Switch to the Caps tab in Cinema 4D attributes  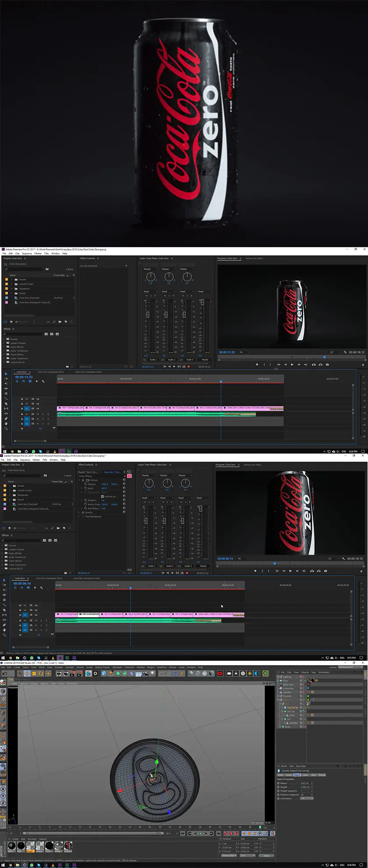pos(306,775)
